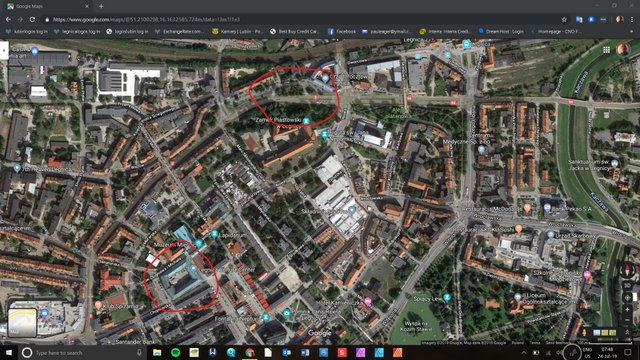Select the Street View pegman icon
Viewport: 640px width, 360px height.
584,333
